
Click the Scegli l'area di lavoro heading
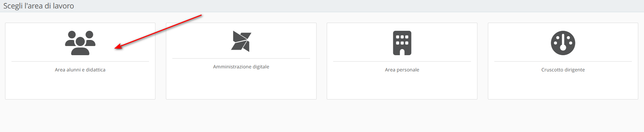(39, 6)
